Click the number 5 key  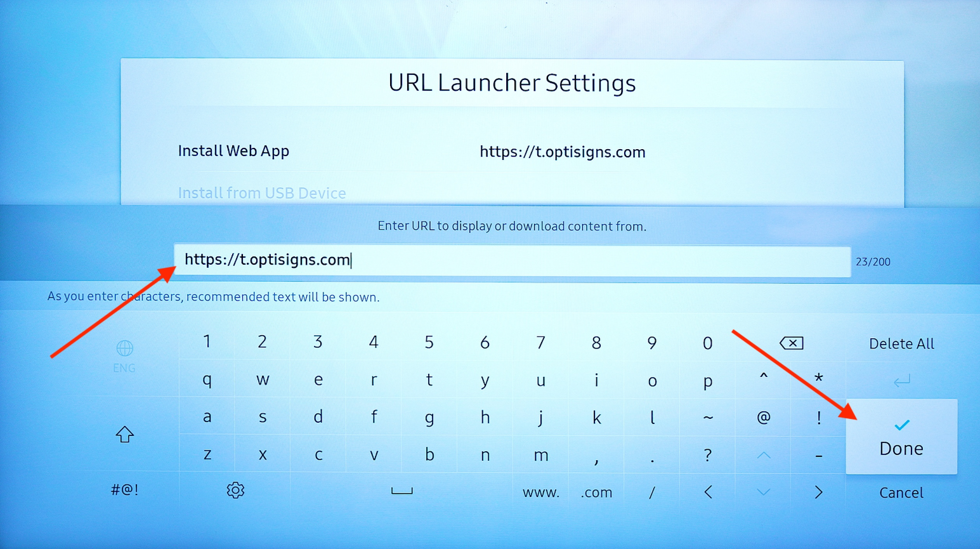(429, 343)
